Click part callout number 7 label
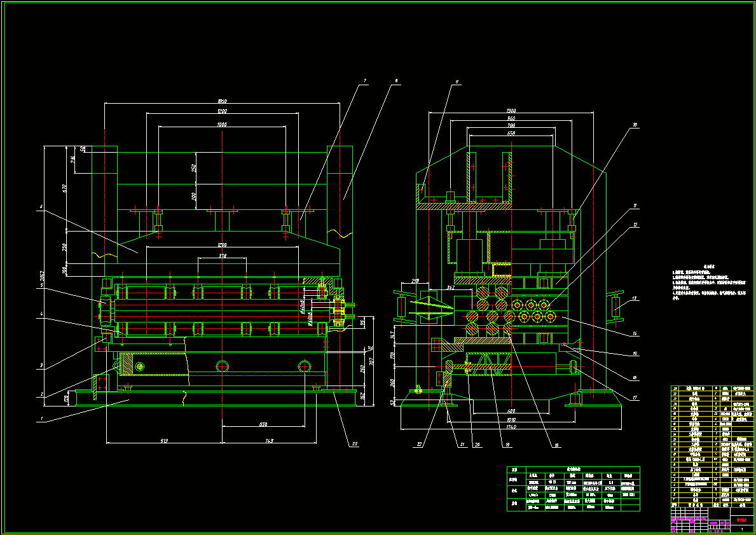Screen dimensions: 756x535 (365, 81)
